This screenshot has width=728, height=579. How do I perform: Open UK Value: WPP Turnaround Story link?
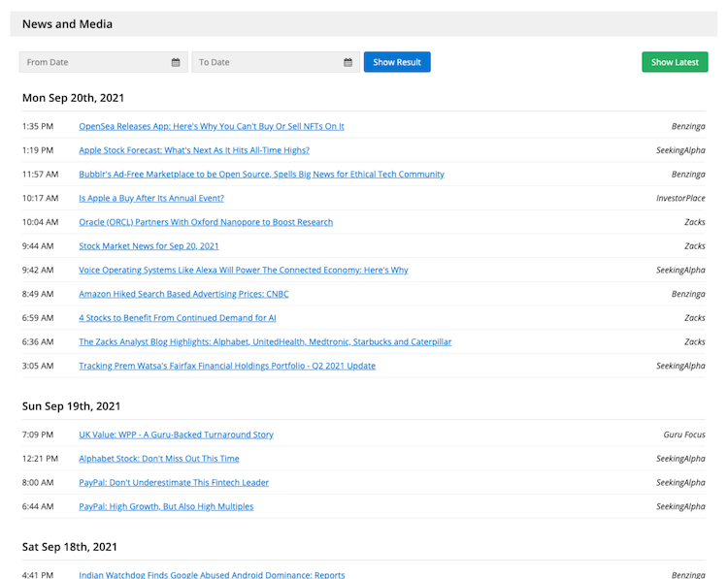pos(176,435)
